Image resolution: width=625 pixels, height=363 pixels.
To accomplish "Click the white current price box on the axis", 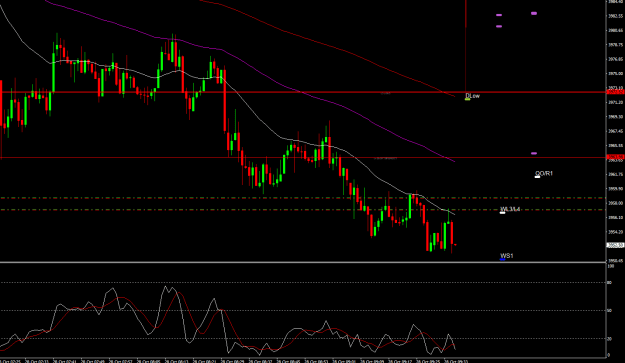I will [615, 245].
